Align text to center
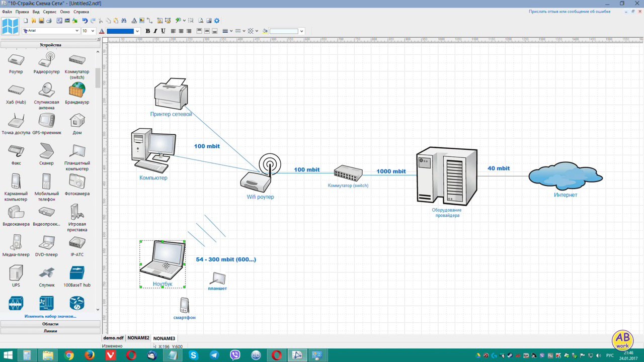This screenshot has height=362, width=644. [x=181, y=31]
